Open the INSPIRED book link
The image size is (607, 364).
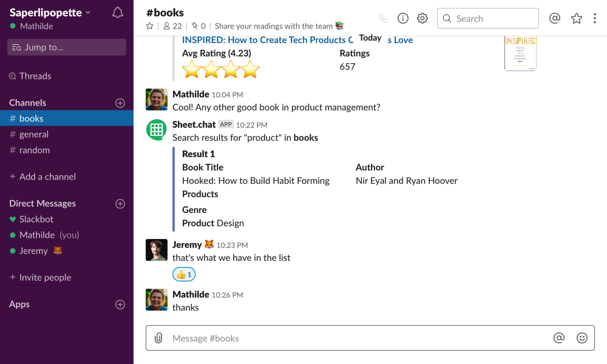(267, 39)
